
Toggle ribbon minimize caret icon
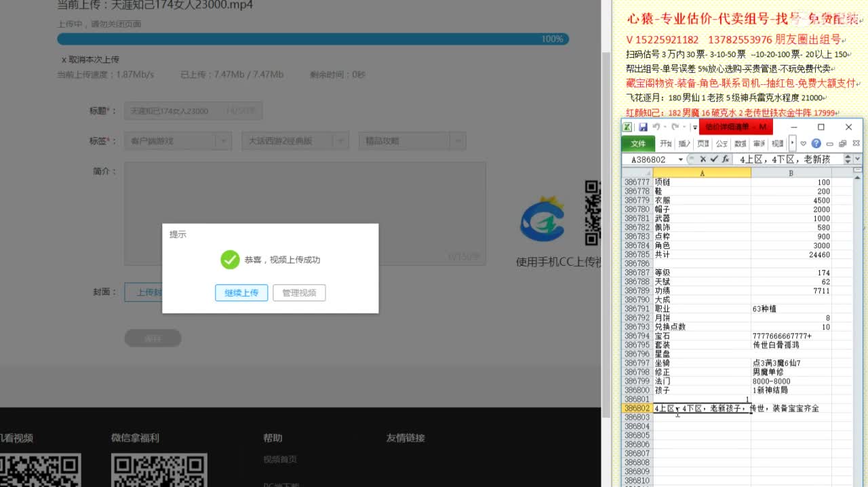pos(804,143)
